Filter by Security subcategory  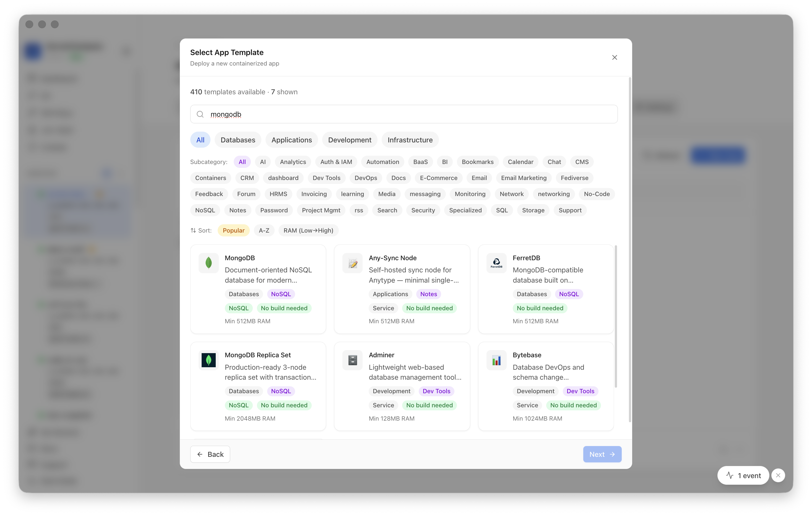click(x=423, y=210)
